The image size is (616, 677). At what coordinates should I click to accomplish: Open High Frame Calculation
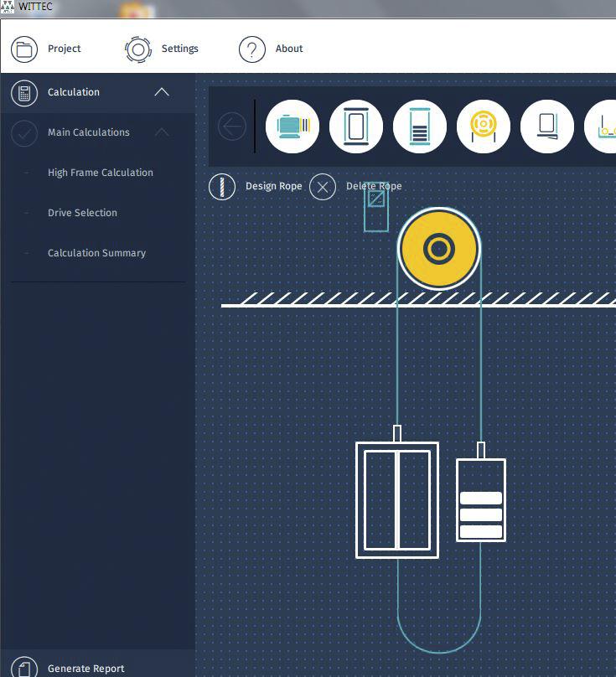[x=101, y=173]
